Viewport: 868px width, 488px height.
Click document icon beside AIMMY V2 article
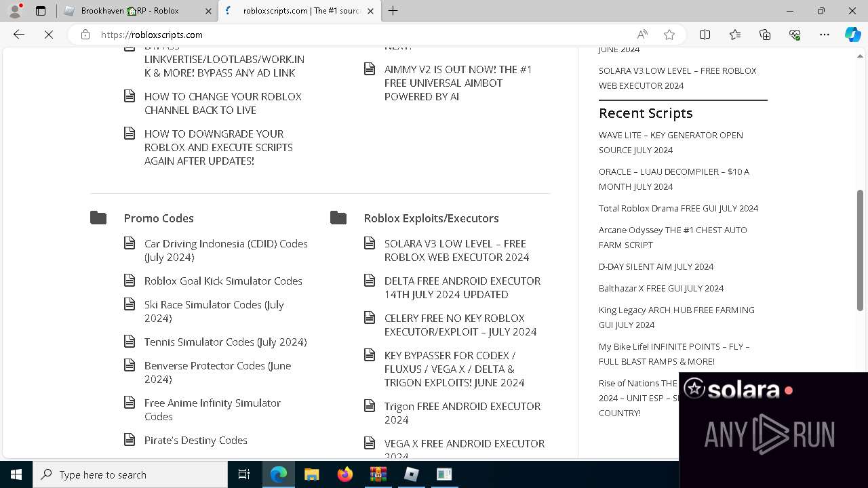[370, 69]
